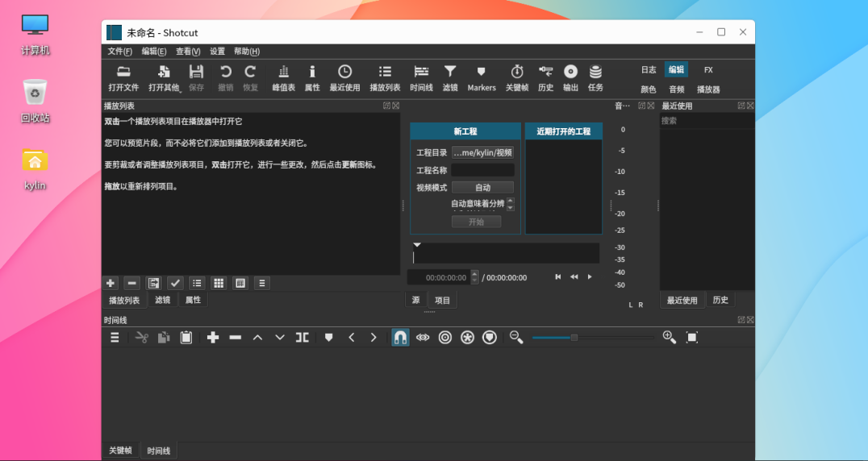Open the Peak Meter (峰值表) panel

coord(283,78)
